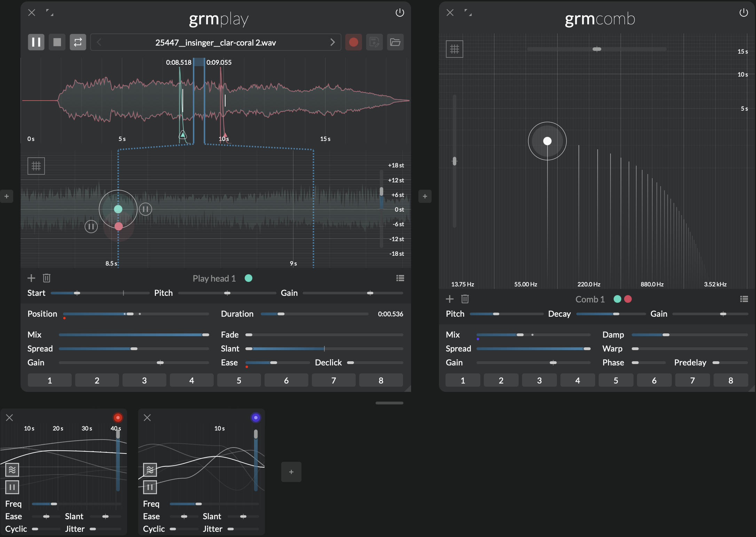This screenshot has height=537, width=756.
Task: Adjust the grmplay Mix slider
Action: (x=205, y=335)
